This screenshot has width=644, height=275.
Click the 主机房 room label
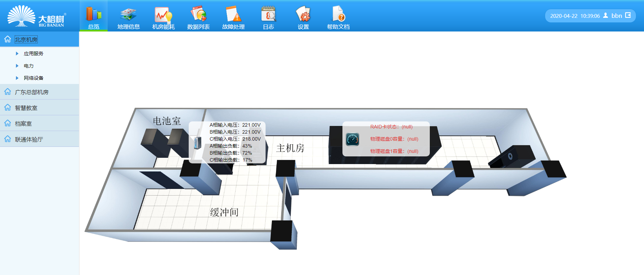(x=290, y=148)
